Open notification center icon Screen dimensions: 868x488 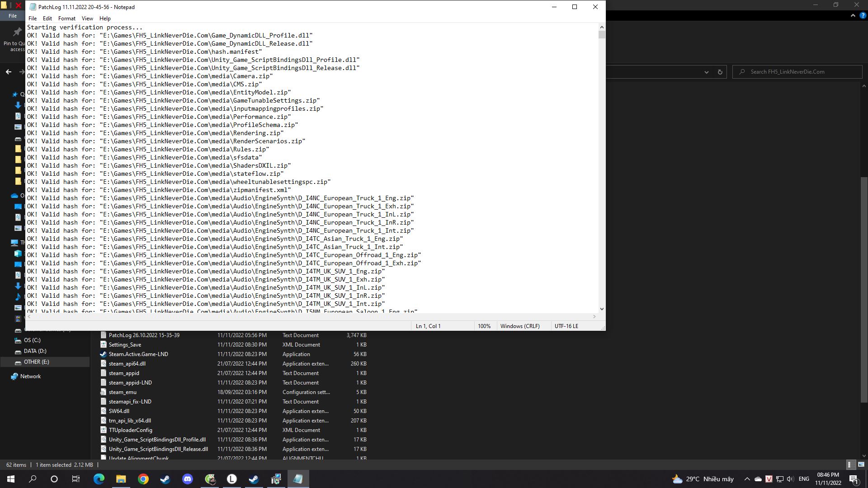tap(854, 479)
